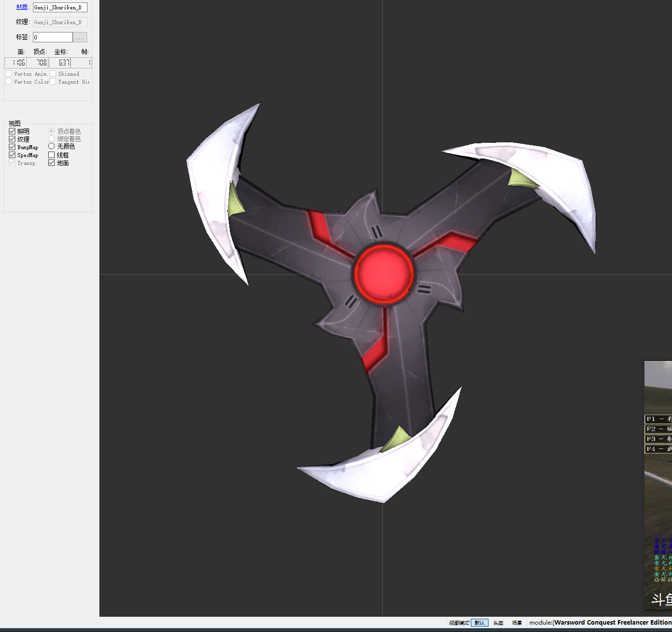Viewport: 672px width, 632px height.
Task: Click the game screenshot overlay with F1-F4 rows
Action: click(658, 485)
